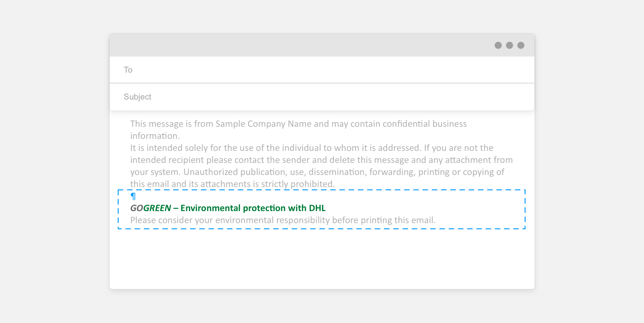644x323 pixels.
Task: Click the leftmost gray dot in title bar
Action: 498,45
